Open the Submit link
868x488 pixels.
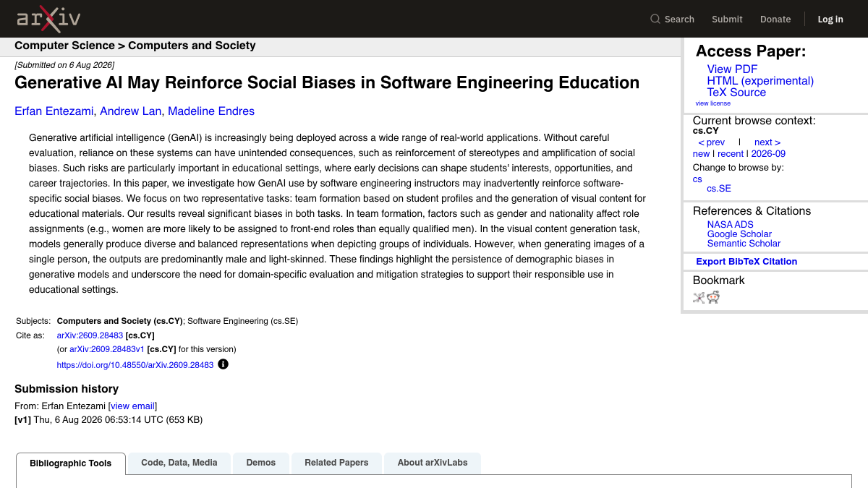click(x=727, y=19)
